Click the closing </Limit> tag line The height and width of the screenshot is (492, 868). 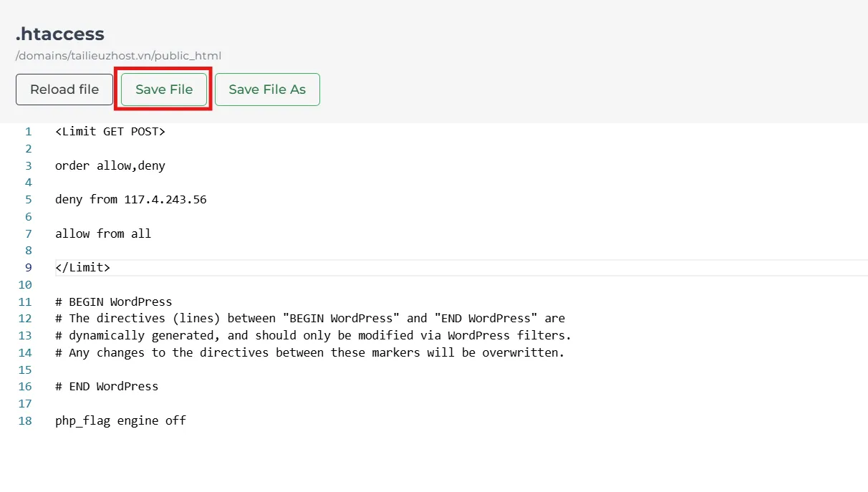tap(82, 268)
